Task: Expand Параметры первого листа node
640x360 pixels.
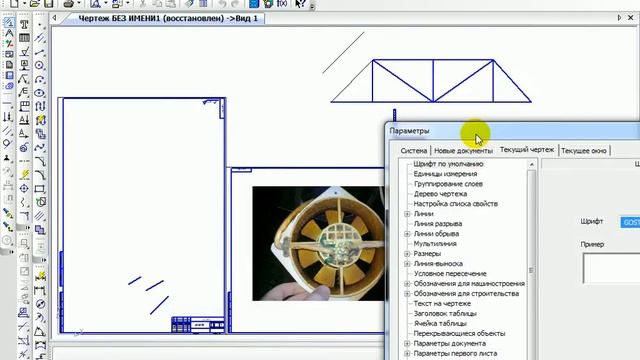Action: click(x=407, y=353)
